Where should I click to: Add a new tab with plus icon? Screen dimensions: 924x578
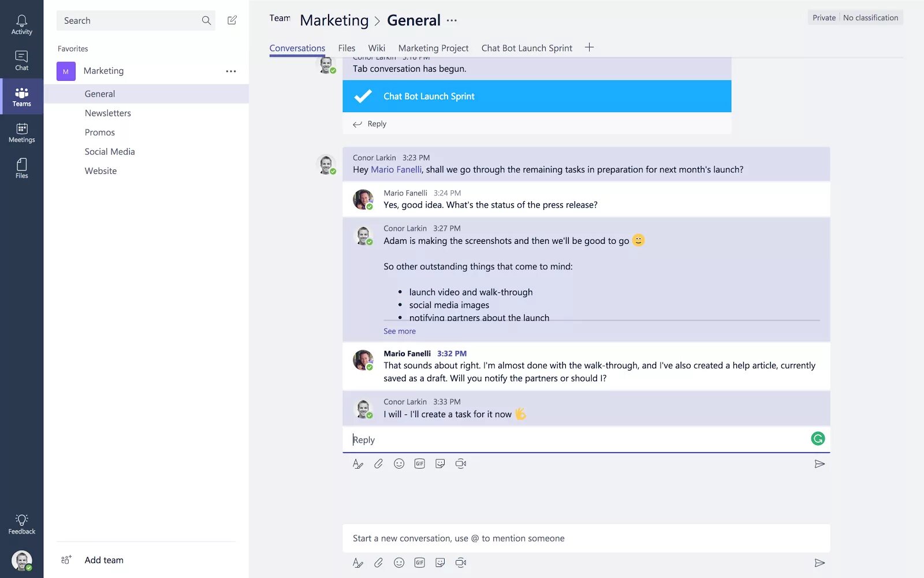coord(589,47)
